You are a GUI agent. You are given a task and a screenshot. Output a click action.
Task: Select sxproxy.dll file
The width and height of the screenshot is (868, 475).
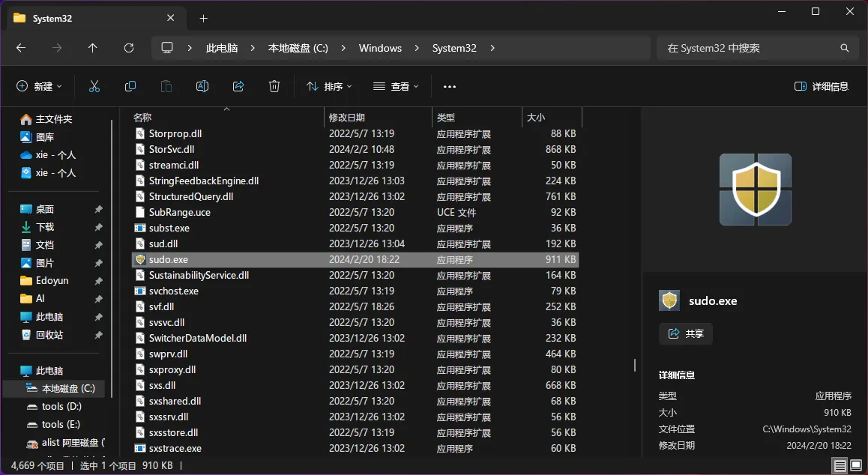(x=355, y=370)
